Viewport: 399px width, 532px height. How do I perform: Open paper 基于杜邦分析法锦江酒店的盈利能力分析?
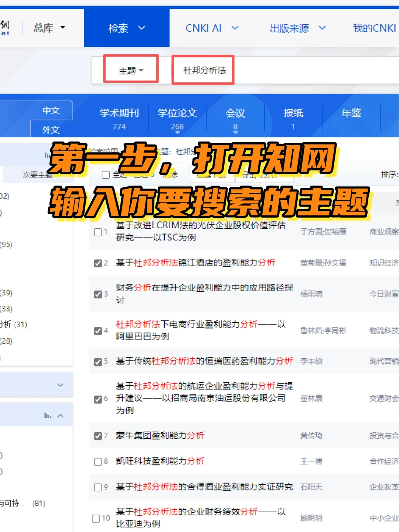tap(195, 263)
